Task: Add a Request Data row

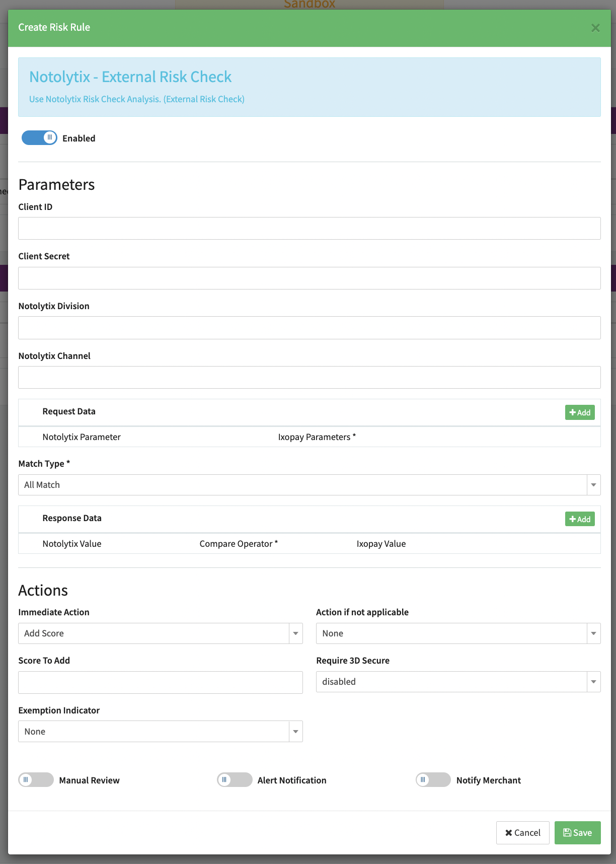Action: [580, 412]
